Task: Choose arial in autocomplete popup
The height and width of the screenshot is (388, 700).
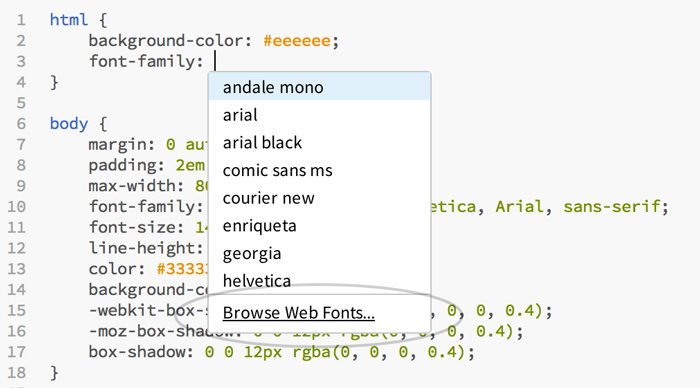Action: coord(319,115)
